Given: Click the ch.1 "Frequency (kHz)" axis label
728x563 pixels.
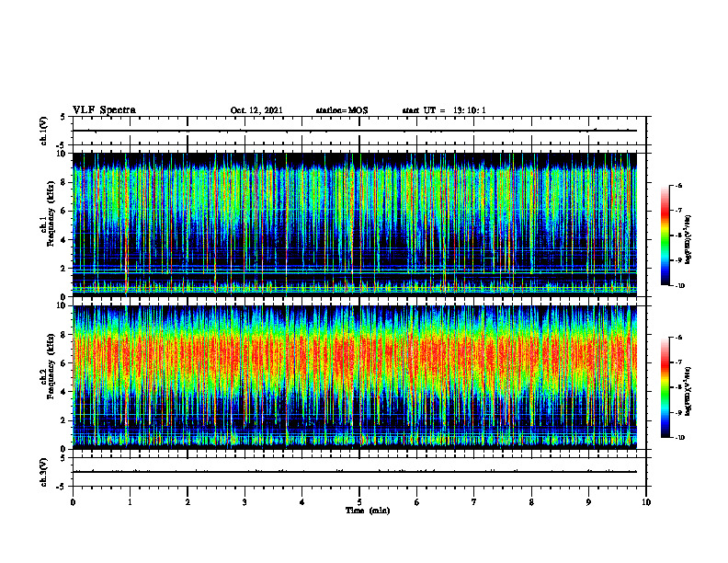Looking at the screenshot, I should click(51, 213).
